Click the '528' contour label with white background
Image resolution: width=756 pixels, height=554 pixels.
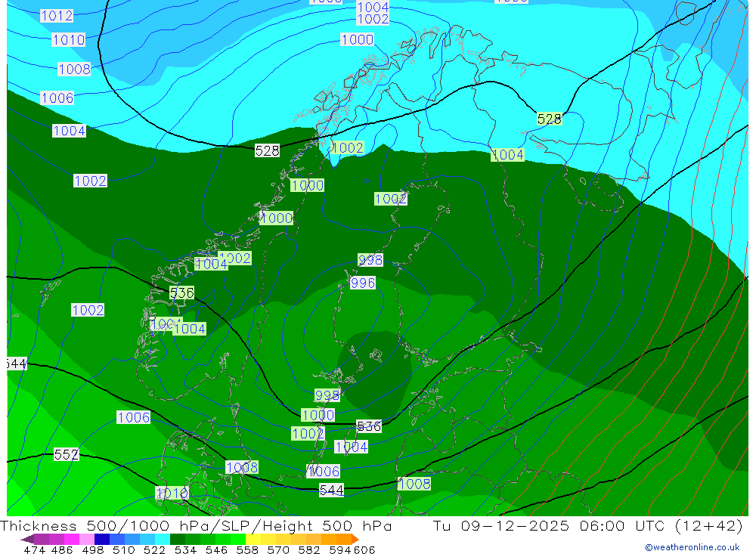tap(267, 151)
